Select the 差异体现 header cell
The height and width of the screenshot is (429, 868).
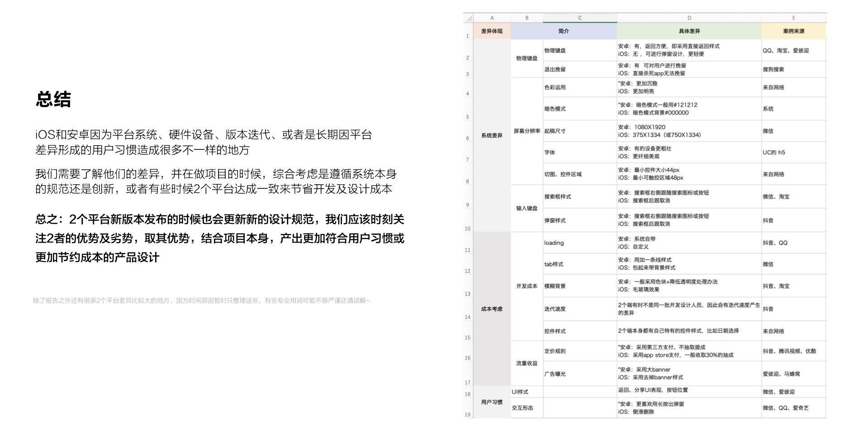tap(492, 31)
